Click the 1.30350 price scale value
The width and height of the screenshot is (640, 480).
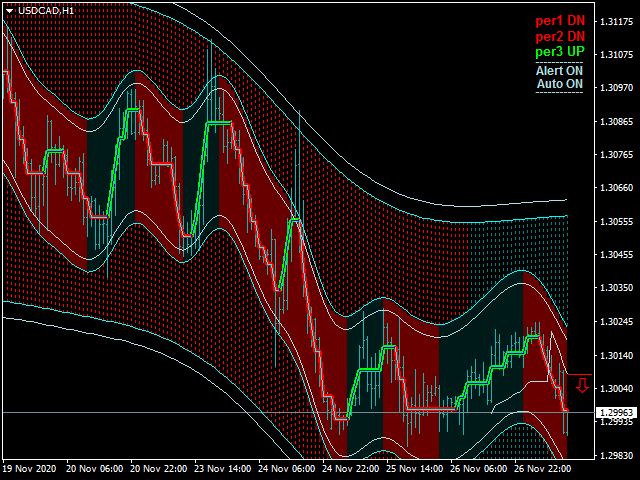pos(616,288)
